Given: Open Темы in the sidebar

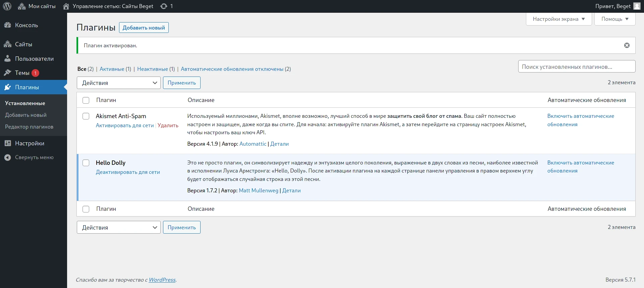Looking at the screenshot, I should pos(22,73).
